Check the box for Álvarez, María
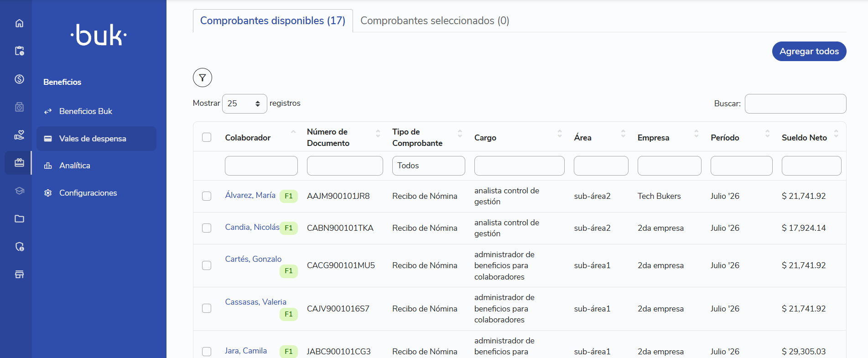The image size is (868, 358). [x=207, y=196]
